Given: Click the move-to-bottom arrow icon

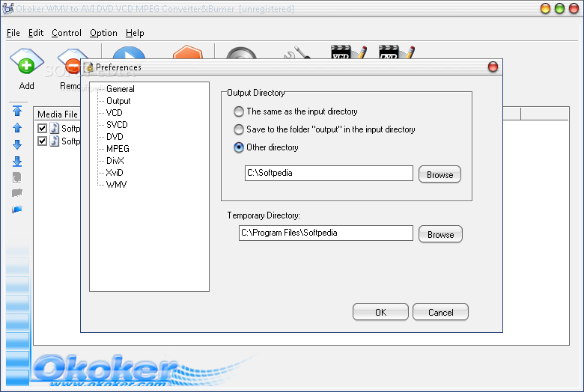Looking at the screenshot, I should click(17, 161).
